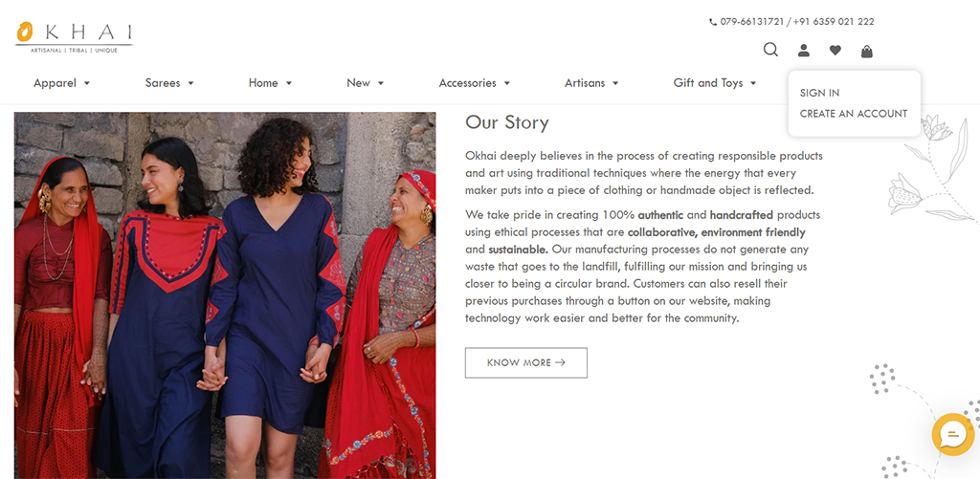Call the 079-66131721 phone number

tap(751, 22)
